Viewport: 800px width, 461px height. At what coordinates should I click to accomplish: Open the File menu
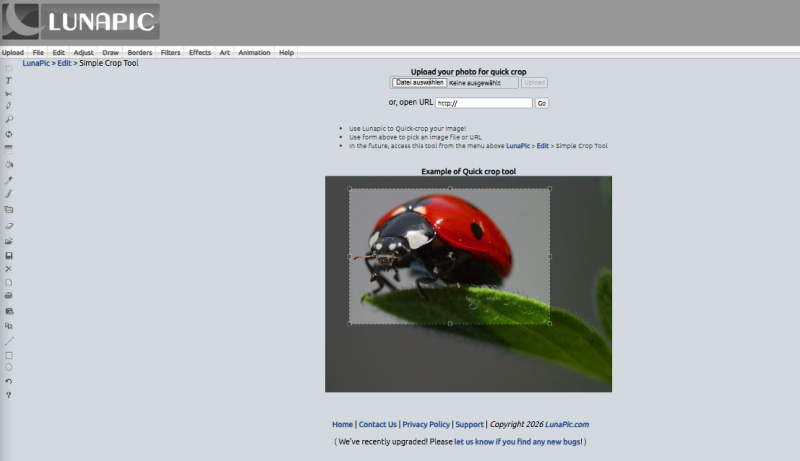(x=38, y=53)
